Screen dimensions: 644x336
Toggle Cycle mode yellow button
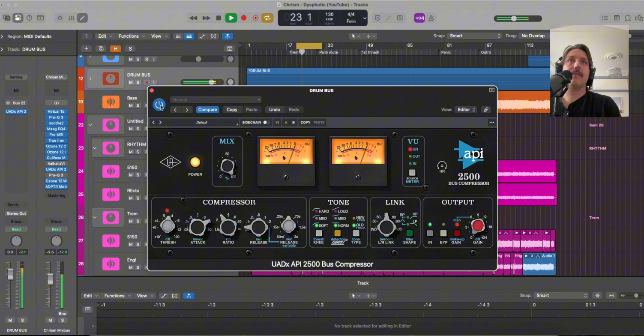pyautogui.click(x=267, y=18)
